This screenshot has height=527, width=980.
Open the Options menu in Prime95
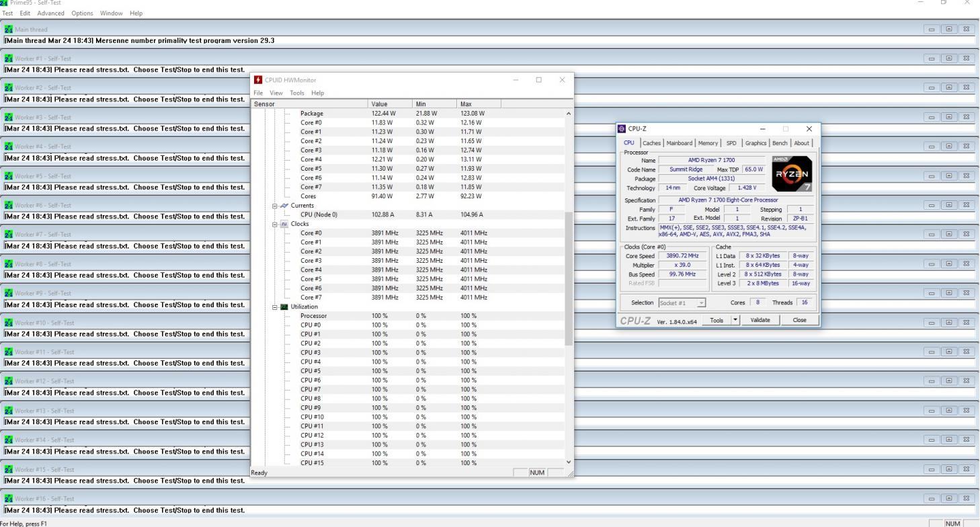(82, 13)
